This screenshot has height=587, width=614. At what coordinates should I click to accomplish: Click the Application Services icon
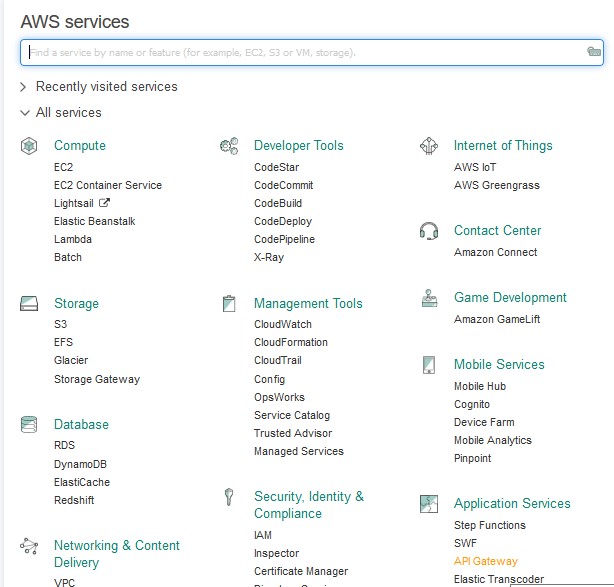(429, 504)
